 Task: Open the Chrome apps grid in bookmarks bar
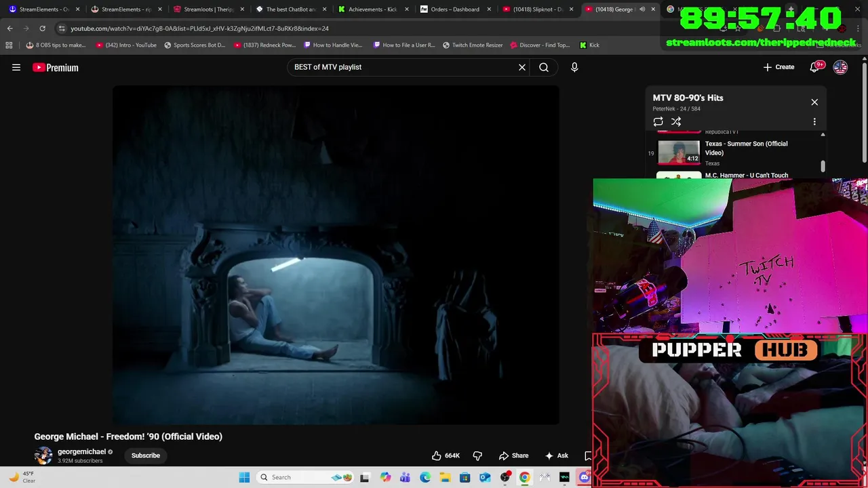pyautogui.click(x=9, y=45)
